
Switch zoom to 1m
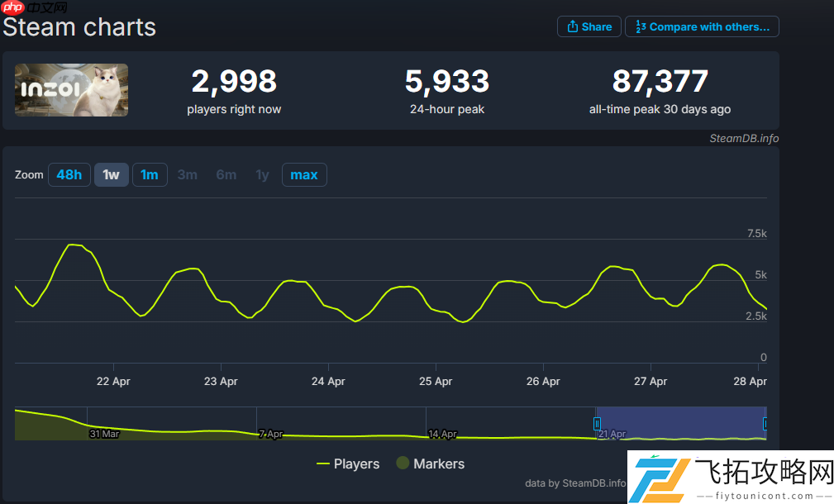[150, 175]
